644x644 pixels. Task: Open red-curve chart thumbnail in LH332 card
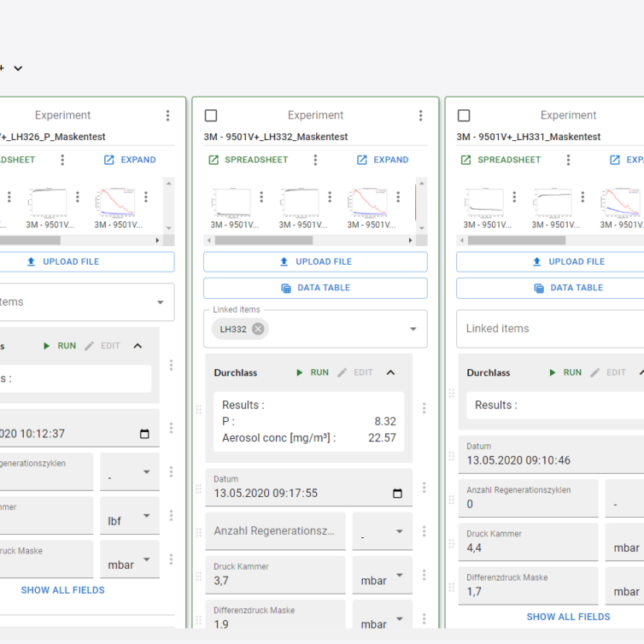coord(366,205)
